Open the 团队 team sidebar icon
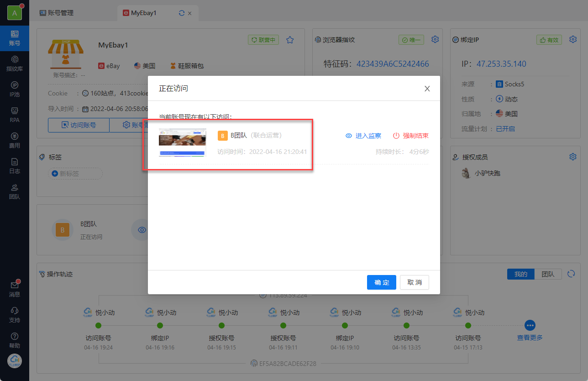This screenshot has width=588, height=381. 15,192
